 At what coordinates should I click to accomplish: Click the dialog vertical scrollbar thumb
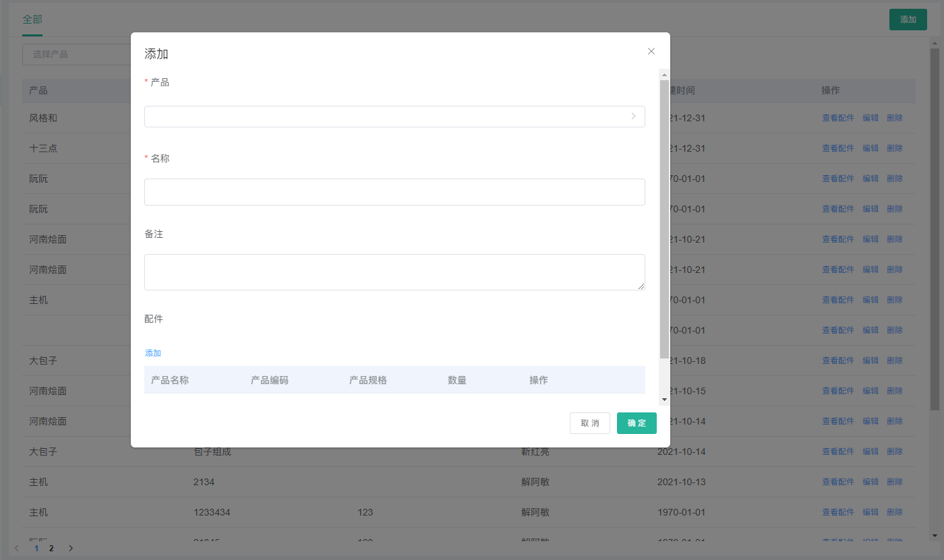tap(664, 219)
